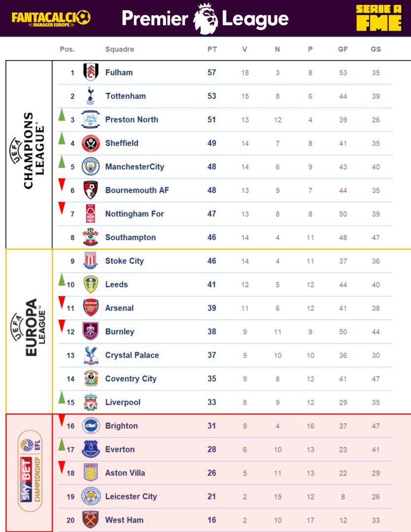Open the Southampton team name link

coord(130,237)
